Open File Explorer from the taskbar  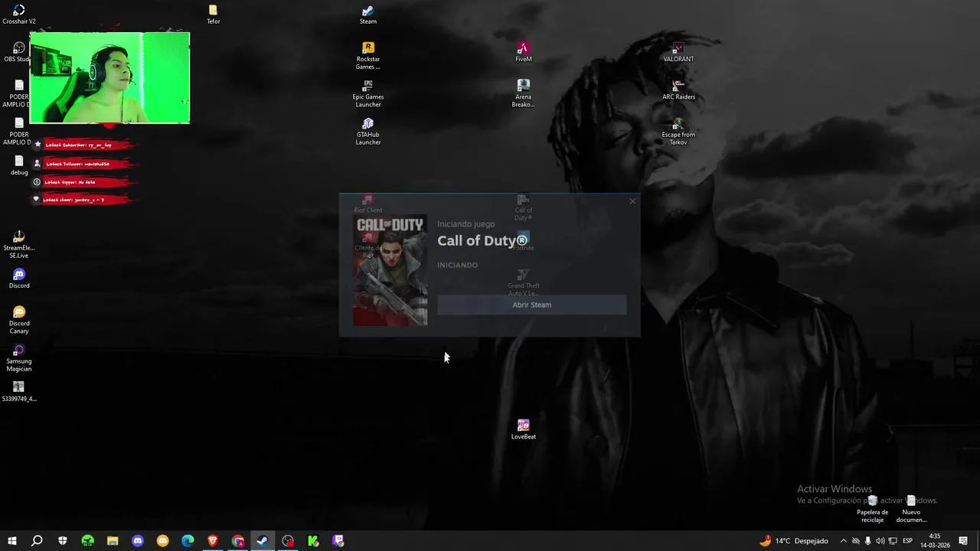pos(113,541)
